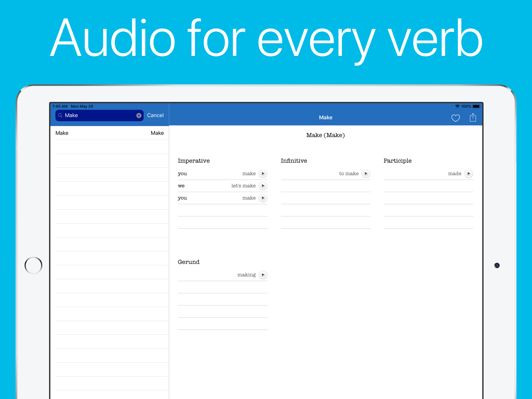
Task: Select the Make result in the list
Action: 110,133
